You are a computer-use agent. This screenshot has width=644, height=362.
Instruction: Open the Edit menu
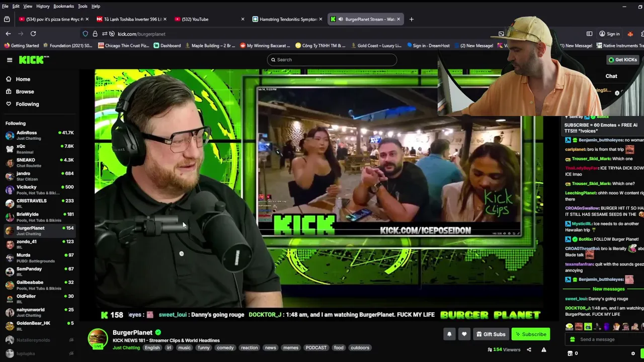[16, 6]
